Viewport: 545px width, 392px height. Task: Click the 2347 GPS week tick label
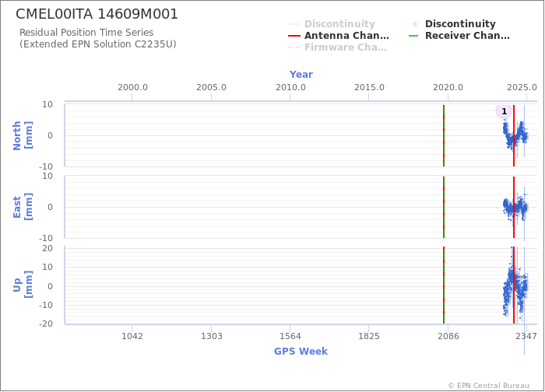(x=526, y=336)
